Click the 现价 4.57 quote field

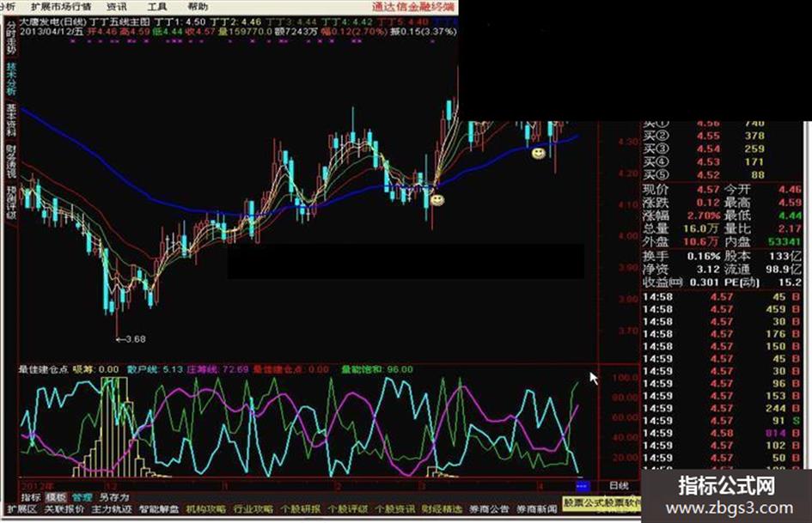click(681, 190)
